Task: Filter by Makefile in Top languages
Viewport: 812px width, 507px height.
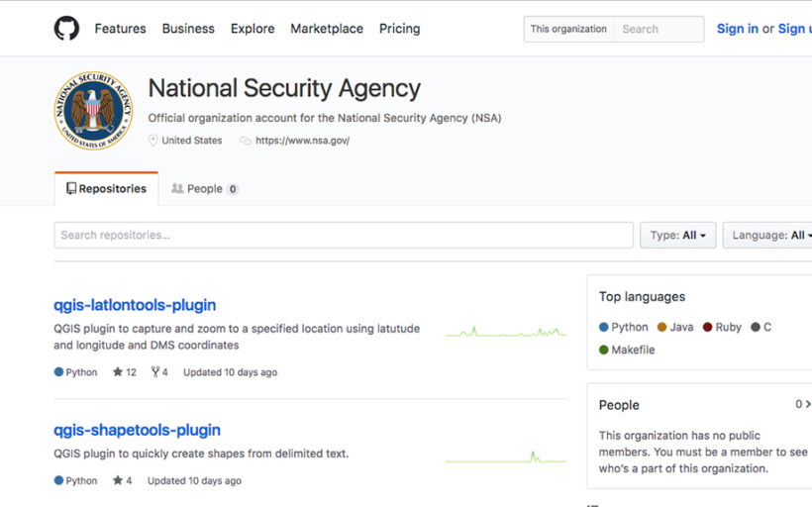Action: tap(627, 350)
